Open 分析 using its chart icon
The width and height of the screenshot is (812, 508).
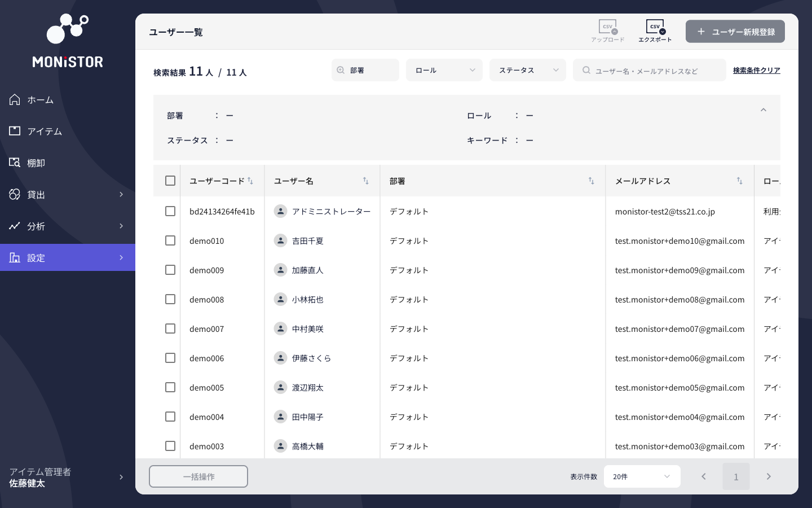14,226
